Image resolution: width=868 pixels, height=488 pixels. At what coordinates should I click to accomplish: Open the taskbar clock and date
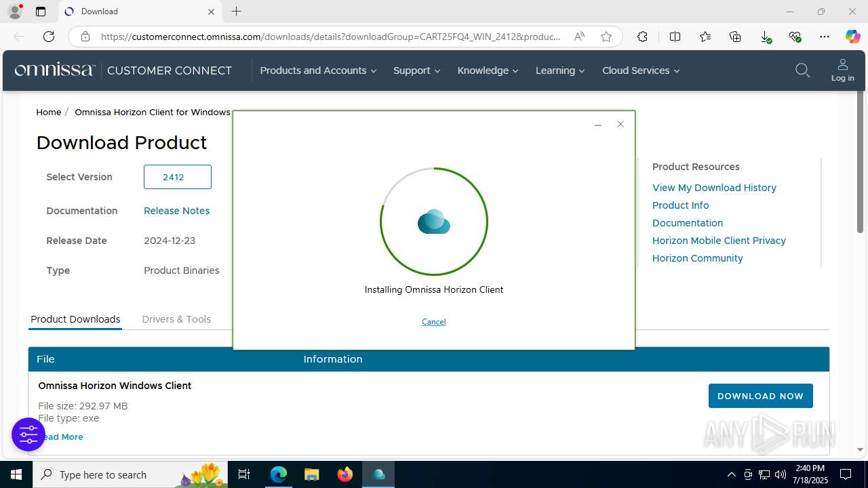[x=810, y=474]
